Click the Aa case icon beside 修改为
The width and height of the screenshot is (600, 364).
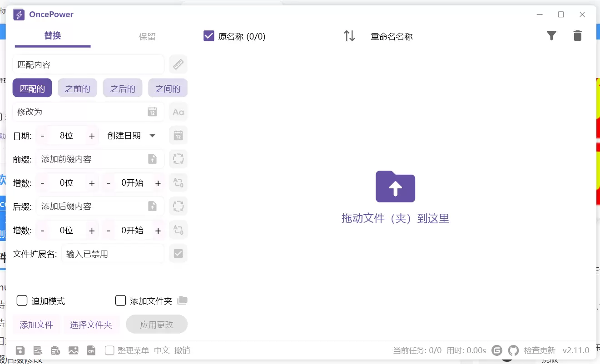(178, 112)
